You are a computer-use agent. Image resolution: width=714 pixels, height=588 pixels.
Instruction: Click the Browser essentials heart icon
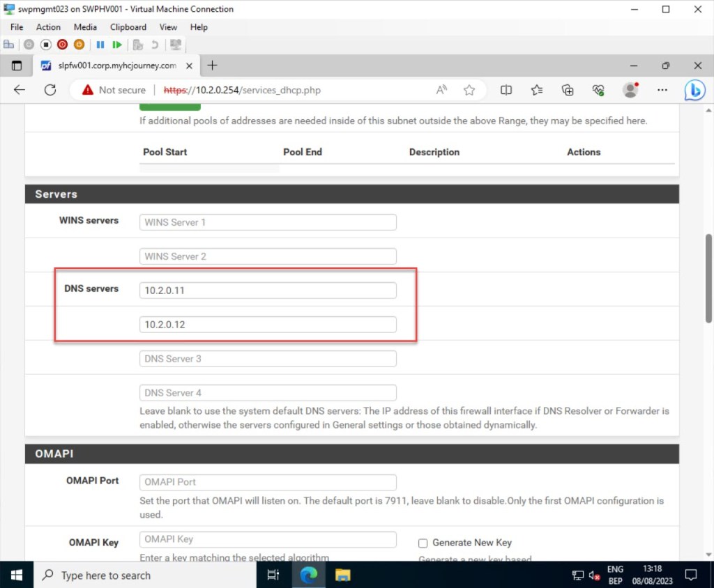click(x=598, y=90)
